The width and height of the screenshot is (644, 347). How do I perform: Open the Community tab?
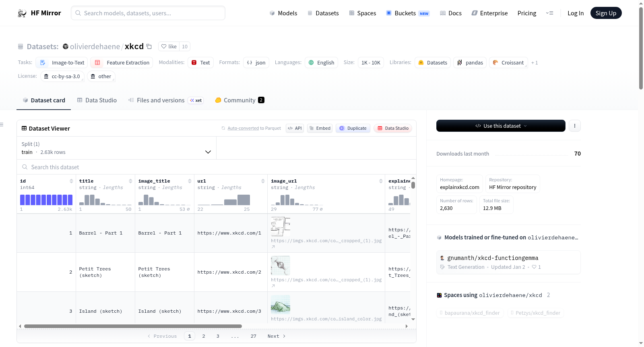239,100
